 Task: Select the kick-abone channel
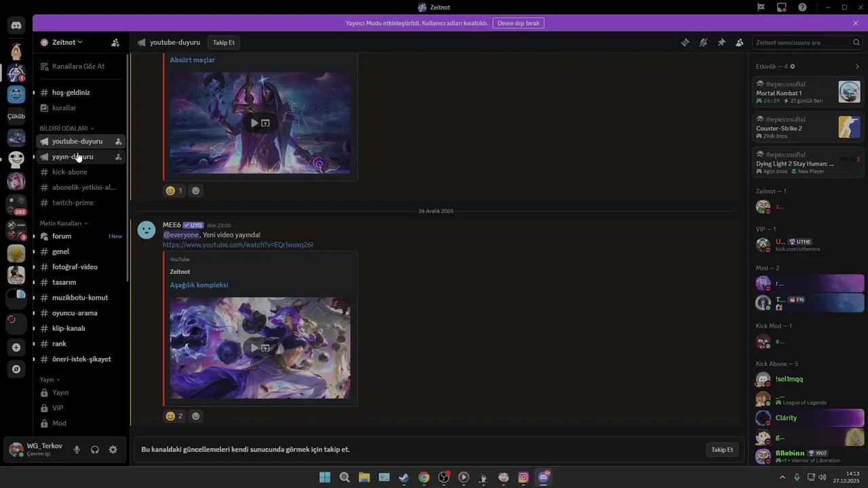tap(81, 172)
